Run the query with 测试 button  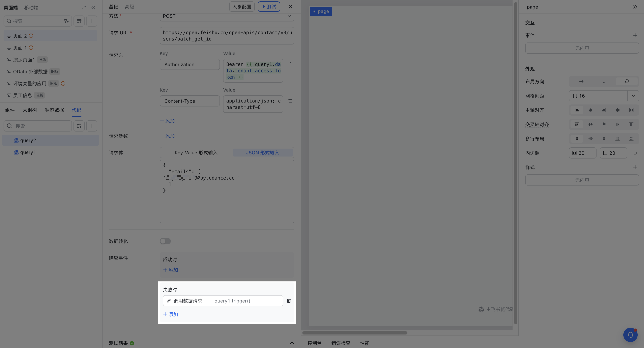point(269,7)
